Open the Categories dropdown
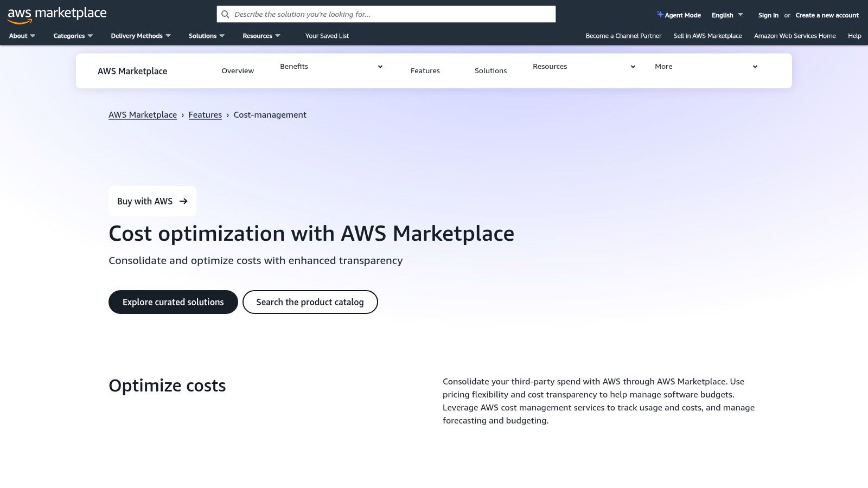The width and height of the screenshot is (868, 488). [72, 36]
